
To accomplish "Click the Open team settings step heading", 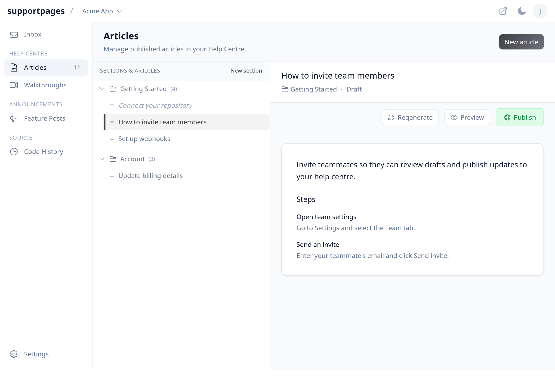I will (326, 217).
